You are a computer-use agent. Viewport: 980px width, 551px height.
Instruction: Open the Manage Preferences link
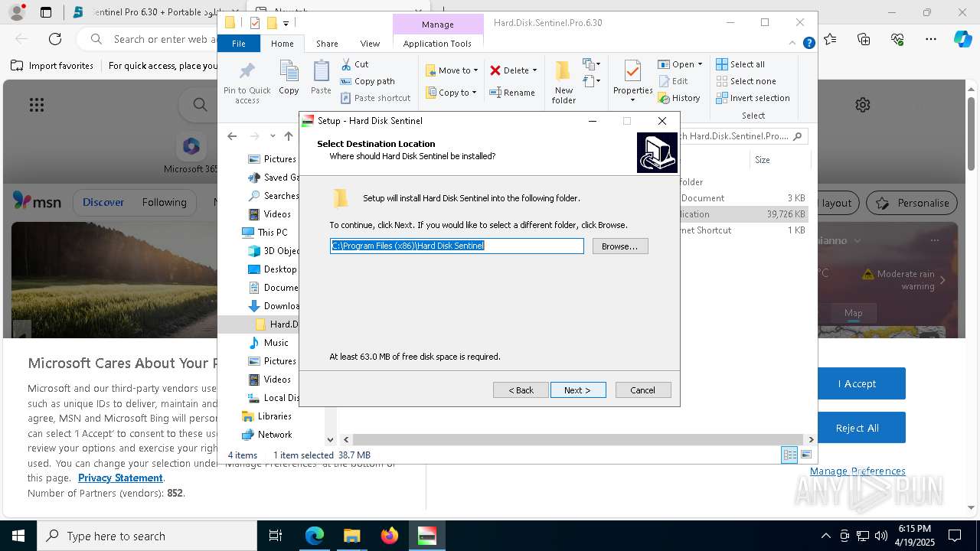point(857,471)
